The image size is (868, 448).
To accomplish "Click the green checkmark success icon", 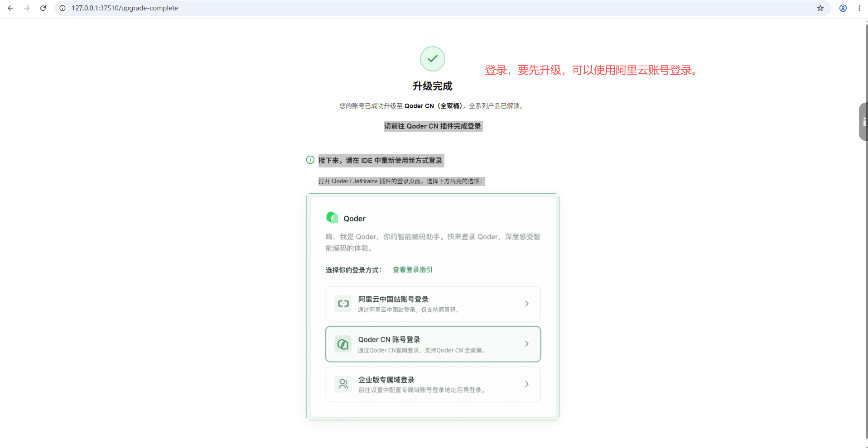I will 433,59.
